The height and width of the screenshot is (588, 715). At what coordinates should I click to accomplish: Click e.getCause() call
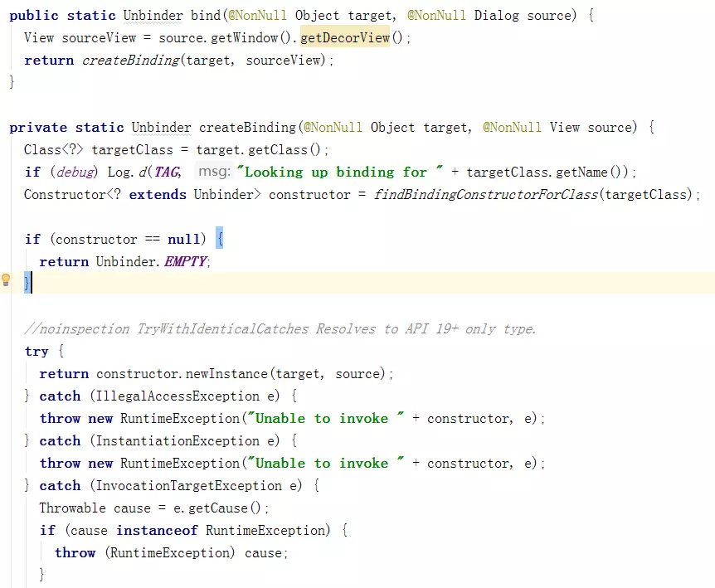click(217, 508)
